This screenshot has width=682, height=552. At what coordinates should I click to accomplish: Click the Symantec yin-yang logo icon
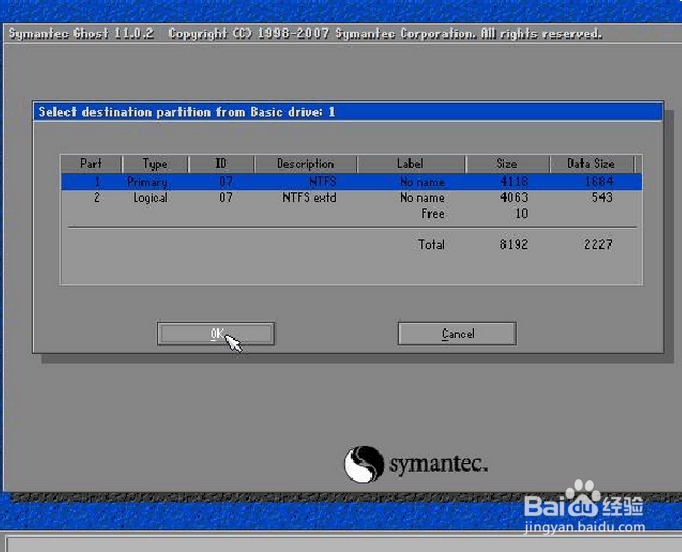(x=364, y=464)
